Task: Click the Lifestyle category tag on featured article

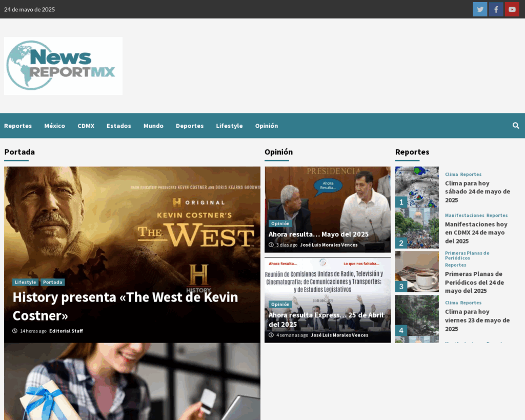Action: click(x=25, y=282)
